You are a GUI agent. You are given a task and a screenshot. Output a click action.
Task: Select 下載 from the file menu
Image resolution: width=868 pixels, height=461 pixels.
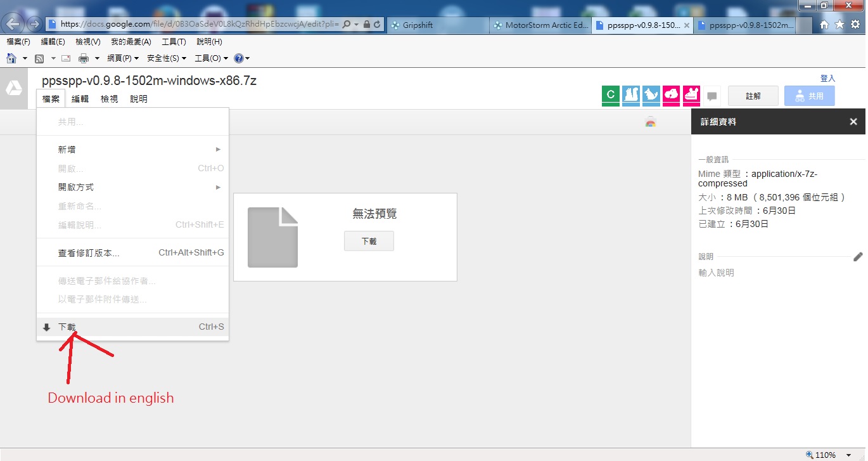click(67, 327)
